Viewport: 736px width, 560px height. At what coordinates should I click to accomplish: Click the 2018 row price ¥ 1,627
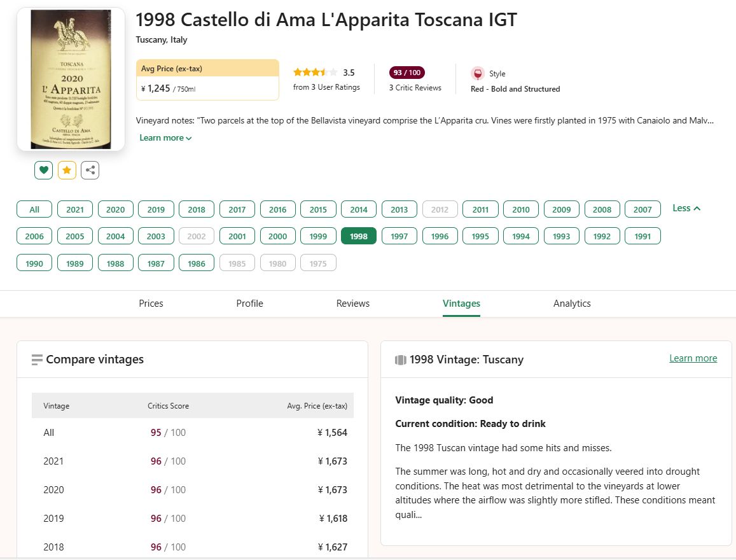point(332,547)
